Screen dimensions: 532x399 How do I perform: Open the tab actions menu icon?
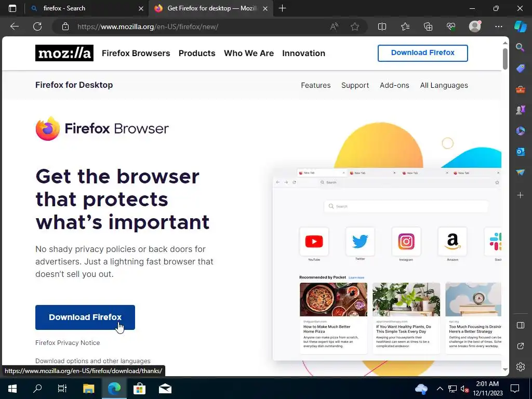(12, 8)
